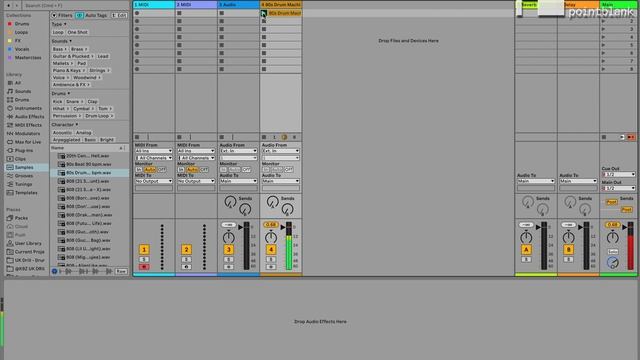Open Reverb return Audio To dropdown

click(x=536, y=181)
